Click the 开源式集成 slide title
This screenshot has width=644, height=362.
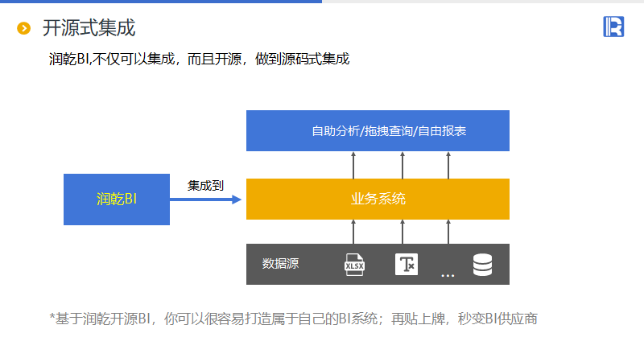click(x=89, y=28)
